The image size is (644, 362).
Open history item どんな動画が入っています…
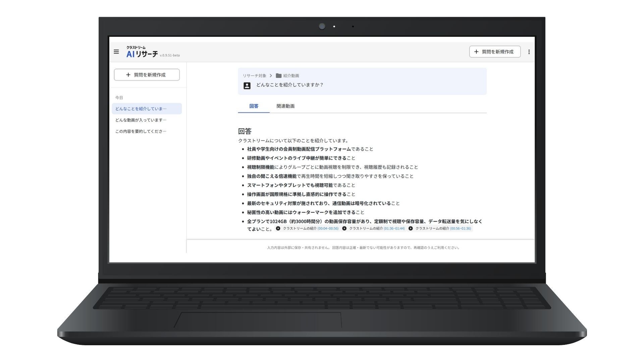(141, 120)
